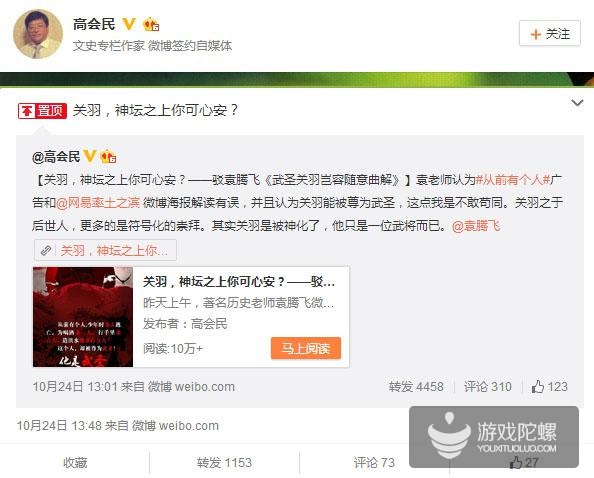The width and height of the screenshot is (594, 478).
Task: Click the membership crown icon in the header
Action: (151, 25)
